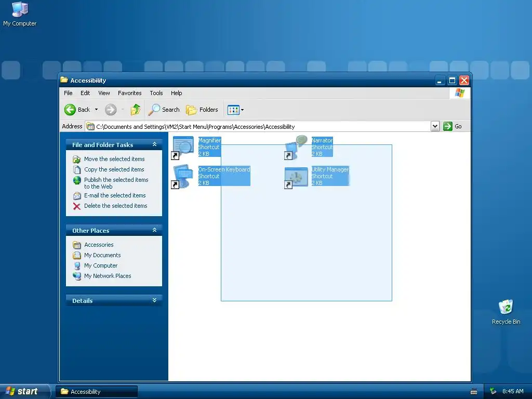The image size is (532, 399).
Task: Click the Utility Manager file name
Action: click(x=330, y=169)
